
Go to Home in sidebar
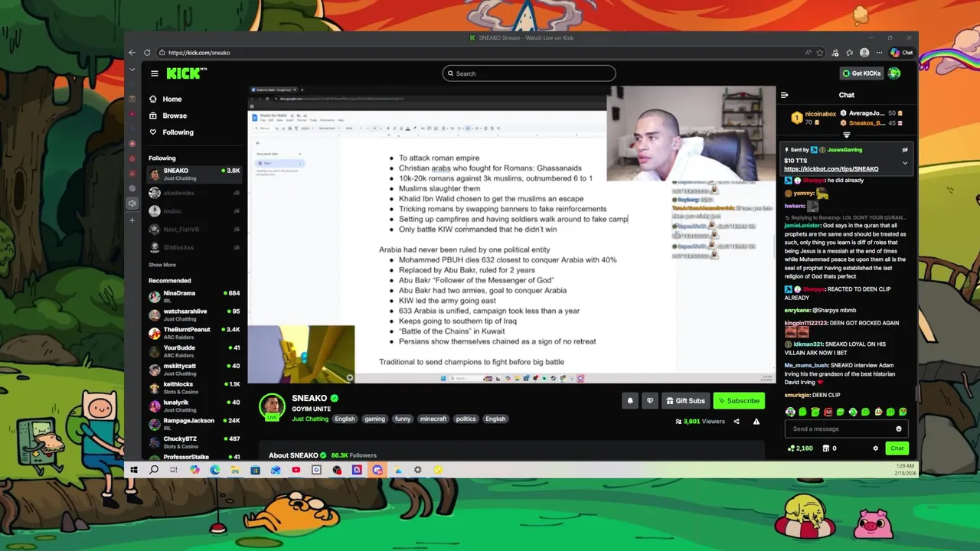coord(165,99)
